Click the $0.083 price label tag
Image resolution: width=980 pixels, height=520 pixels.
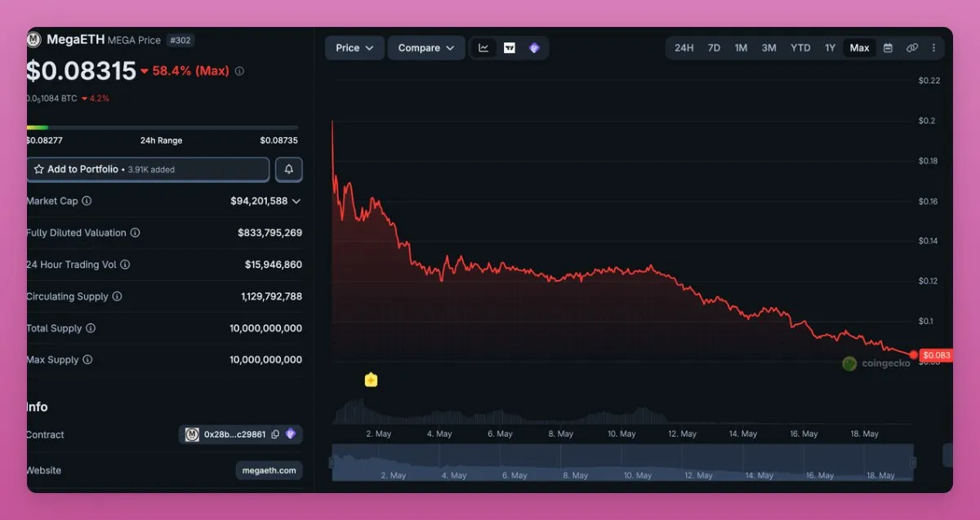(x=936, y=355)
